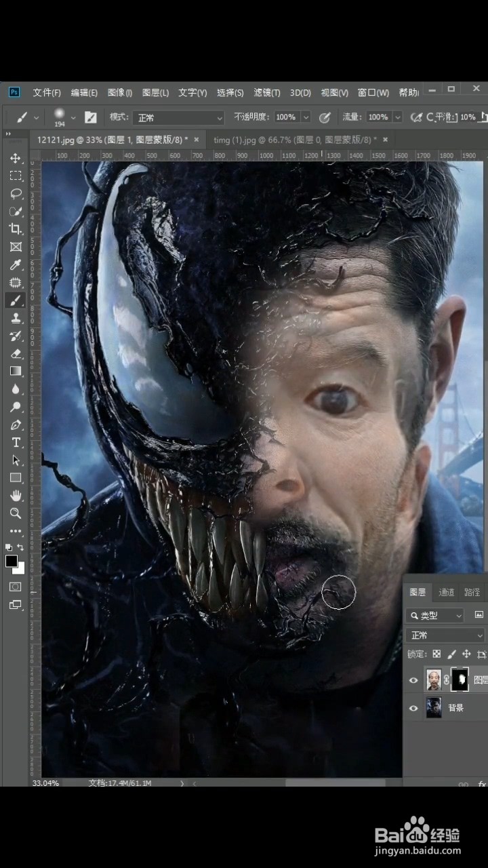Open the 选择(S) menu

(x=230, y=92)
